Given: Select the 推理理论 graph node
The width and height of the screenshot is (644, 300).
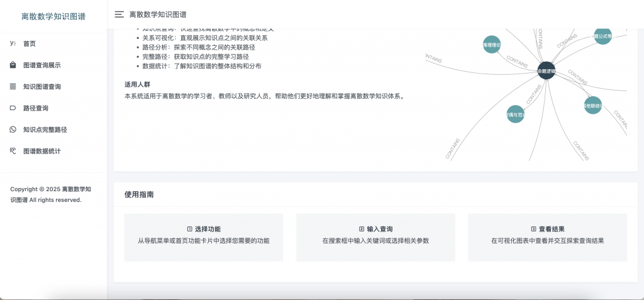Looking at the screenshot, I should pos(492,45).
